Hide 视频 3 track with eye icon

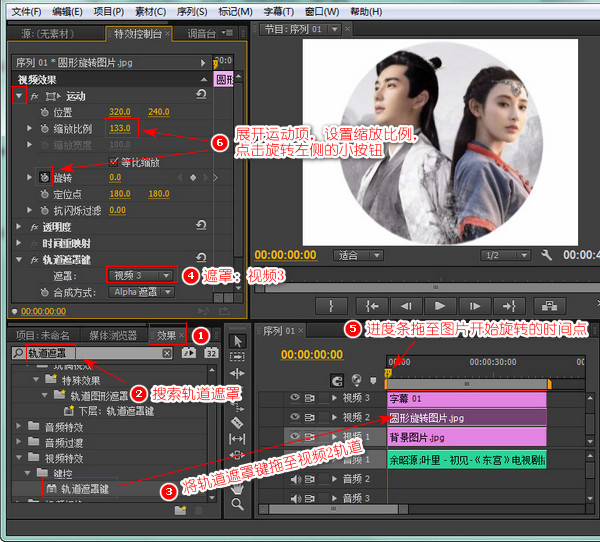[x=295, y=397]
